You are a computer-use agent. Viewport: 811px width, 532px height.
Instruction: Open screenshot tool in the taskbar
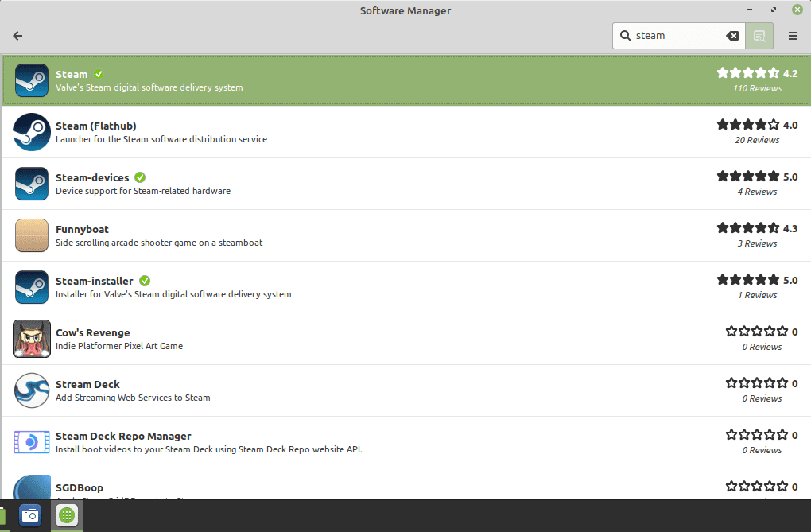pos(30,515)
